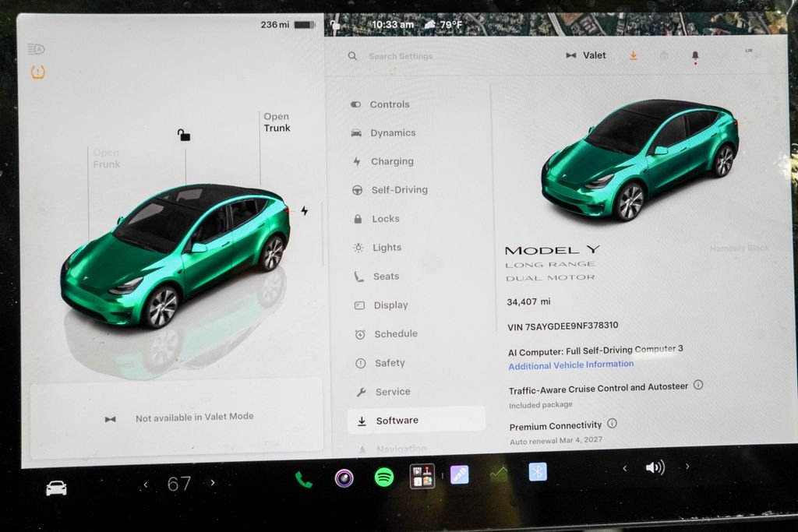Tap the 79°F weather readout
Viewport: 798px width, 532px height.
tap(443, 24)
